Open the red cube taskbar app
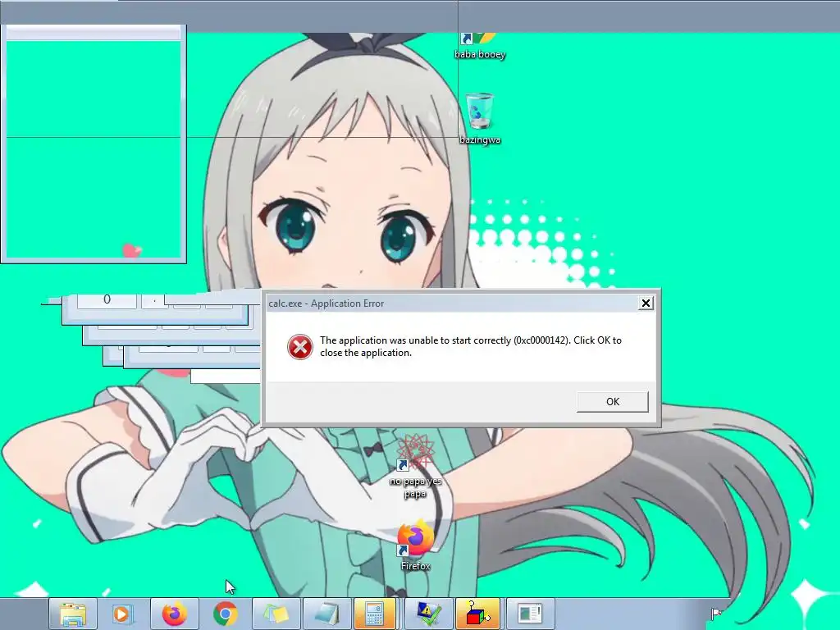Viewport: 840px width, 630px height. coord(478,614)
